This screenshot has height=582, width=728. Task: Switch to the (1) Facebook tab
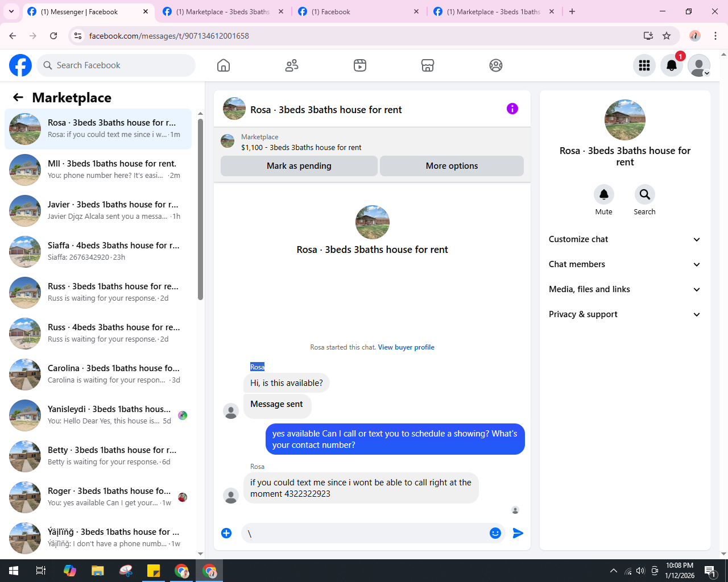pyautogui.click(x=358, y=11)
